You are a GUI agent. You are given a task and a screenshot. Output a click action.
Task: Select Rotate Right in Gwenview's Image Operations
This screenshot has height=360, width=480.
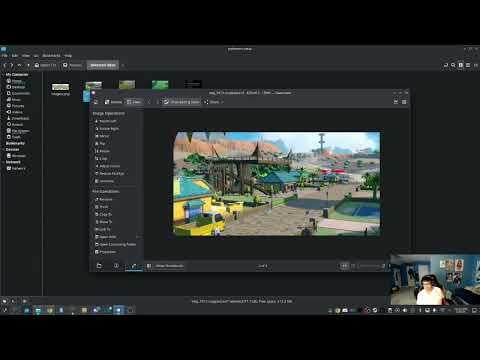click(x=107, y=129)
